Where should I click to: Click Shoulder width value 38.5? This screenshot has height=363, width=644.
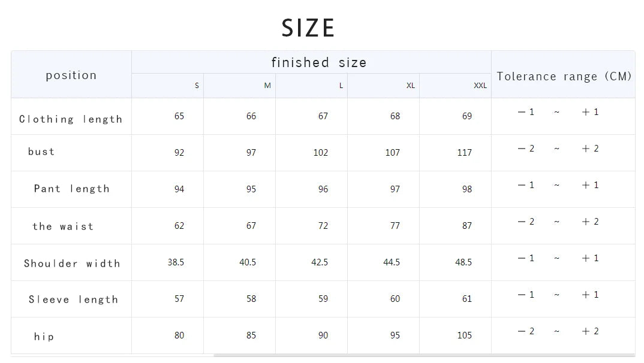(176, 262)
